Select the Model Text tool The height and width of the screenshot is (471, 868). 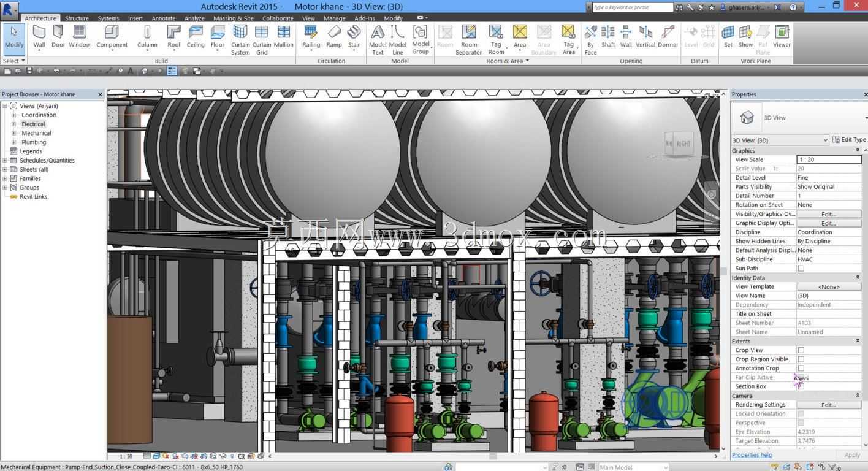378,40
